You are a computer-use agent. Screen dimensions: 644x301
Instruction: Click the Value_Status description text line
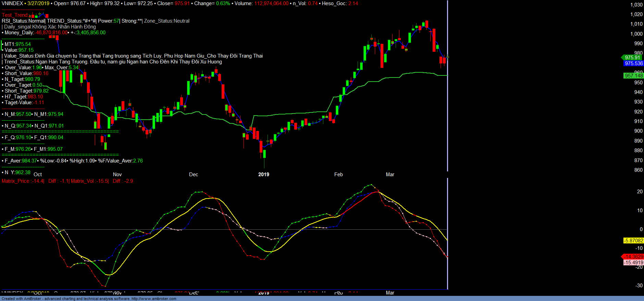point(133,56)
